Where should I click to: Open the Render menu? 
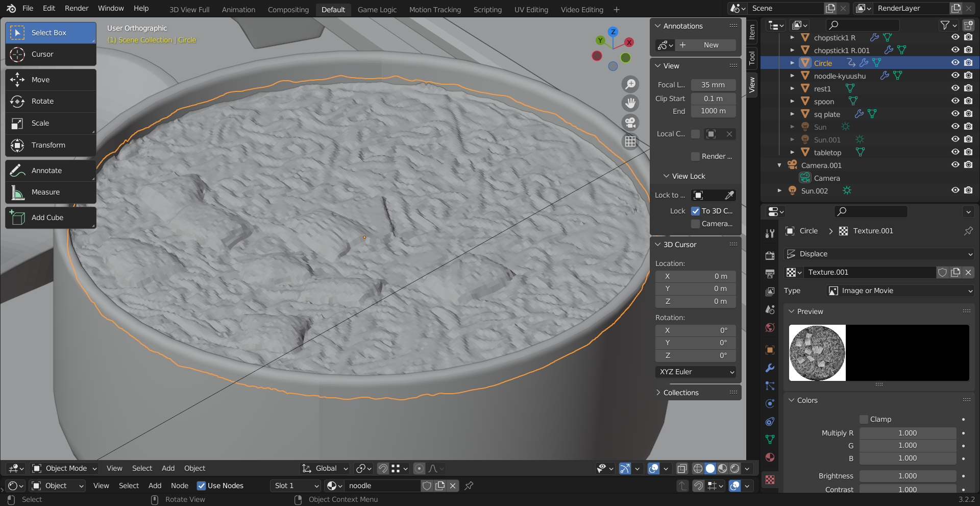click(x=77, y=8)
